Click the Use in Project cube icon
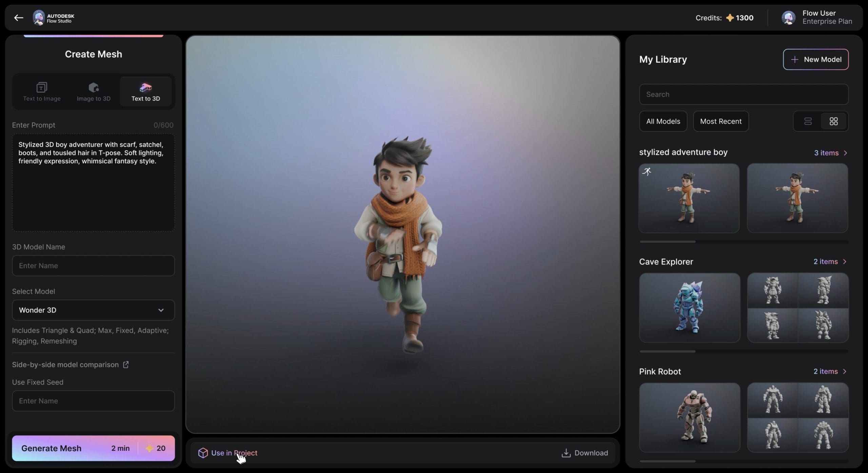The height and width of the screenshot is (473, 868). (203, 453)
